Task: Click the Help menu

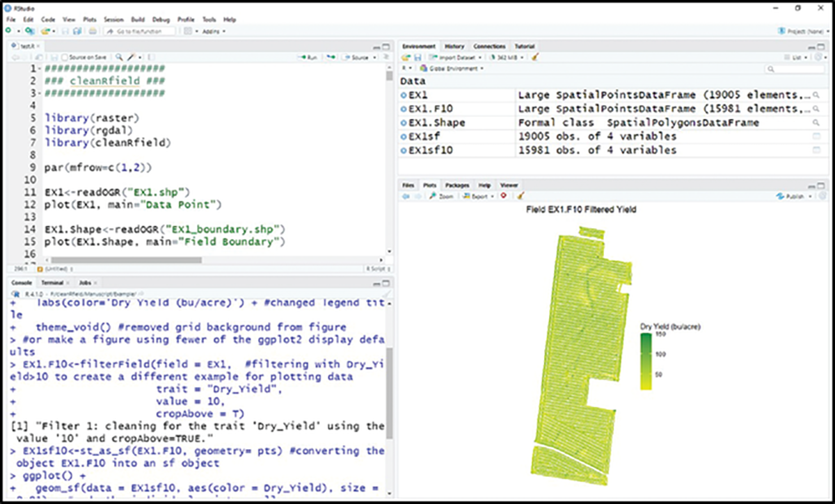Action: pos(230,19)
